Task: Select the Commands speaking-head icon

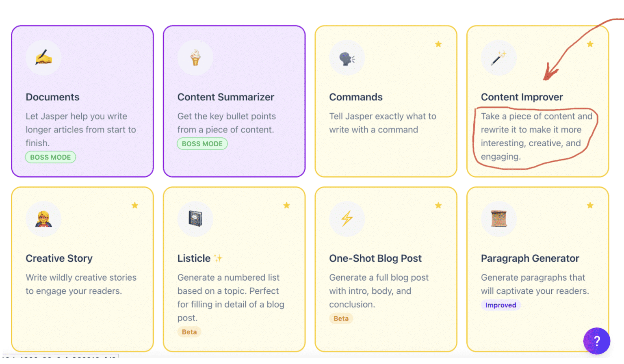Action: pos(347,57)
